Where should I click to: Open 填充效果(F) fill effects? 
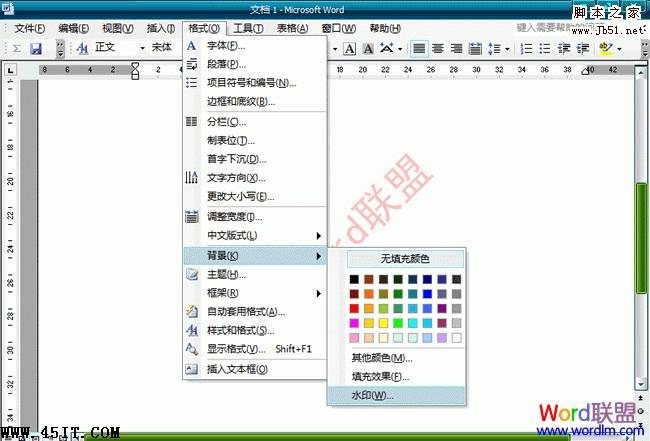point(397,376)
